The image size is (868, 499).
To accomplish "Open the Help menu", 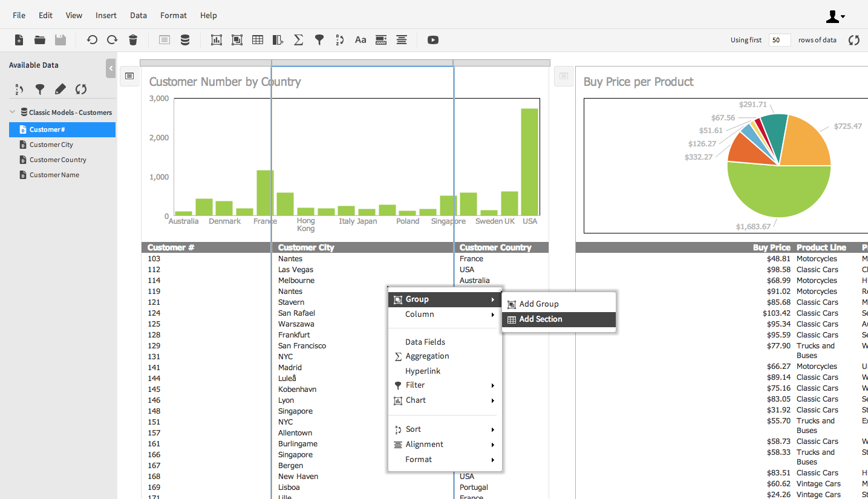I will tap(209, 15).
